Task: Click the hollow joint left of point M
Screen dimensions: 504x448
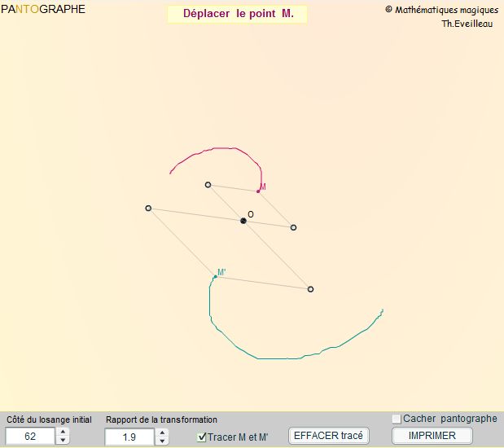Action: coord(208,185)
